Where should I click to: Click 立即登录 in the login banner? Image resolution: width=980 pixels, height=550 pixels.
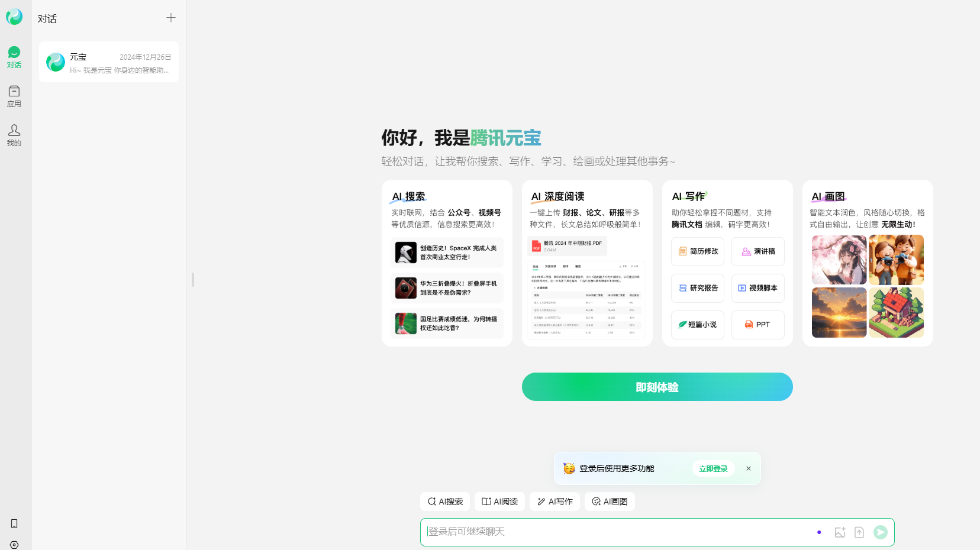714,469
